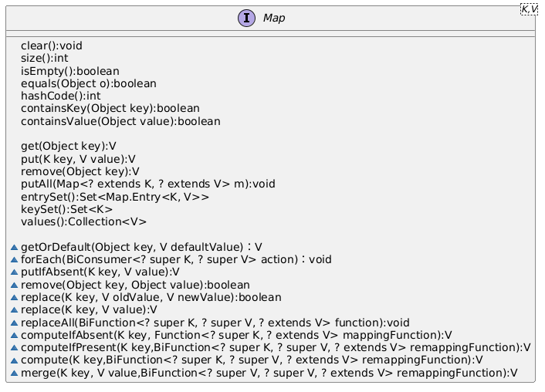Image resolution: width=545 pixels, height=392 pixels.
Task: Click the triangle marker beside replaceAll
Action: 14,323
